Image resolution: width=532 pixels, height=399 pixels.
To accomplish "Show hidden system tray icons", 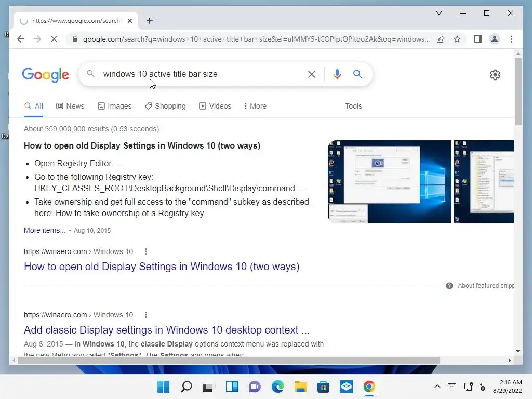I will (x=437, y=387).
